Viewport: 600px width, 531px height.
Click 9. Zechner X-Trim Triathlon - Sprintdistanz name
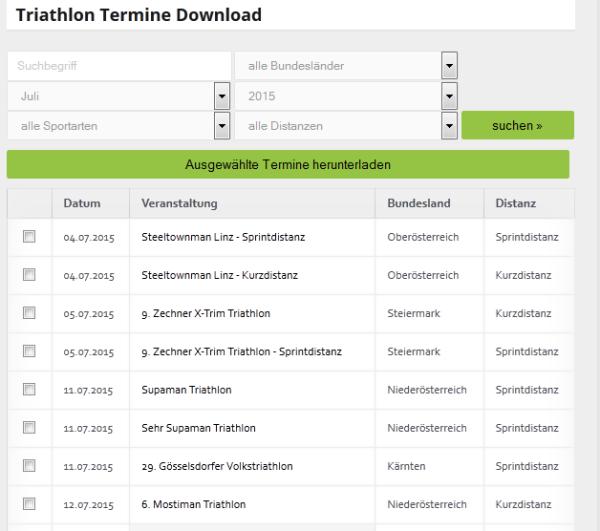[241, 352]
